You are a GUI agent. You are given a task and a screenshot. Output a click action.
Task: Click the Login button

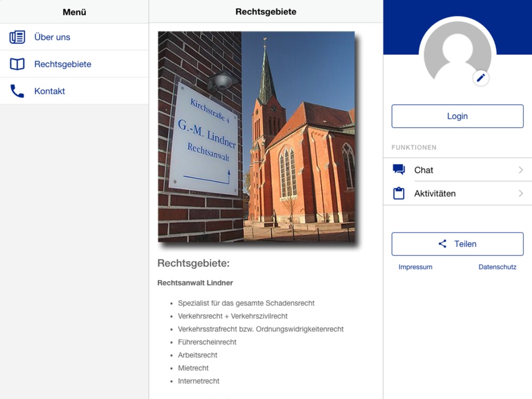(x=458, y=116)
